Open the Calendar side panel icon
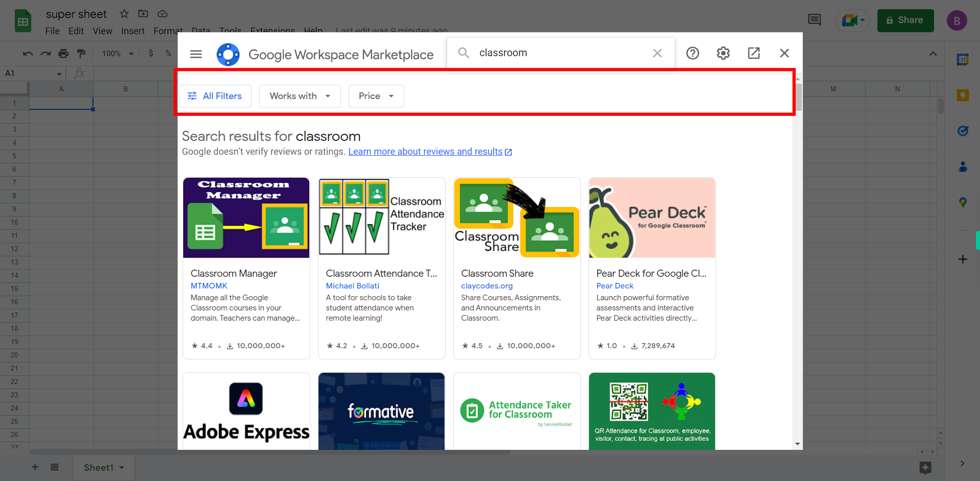This screenshot has width=980, height=481. (x=963, y=60)
